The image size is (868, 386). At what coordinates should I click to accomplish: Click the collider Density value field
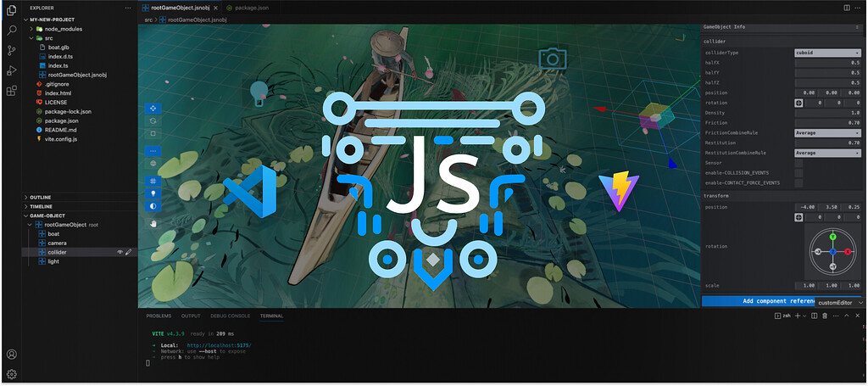tap(827, 113)
